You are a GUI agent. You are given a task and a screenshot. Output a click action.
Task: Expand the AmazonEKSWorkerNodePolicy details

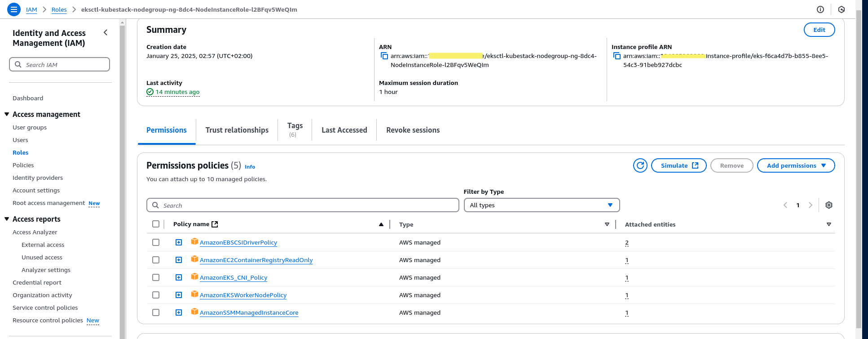pos(179,295)
